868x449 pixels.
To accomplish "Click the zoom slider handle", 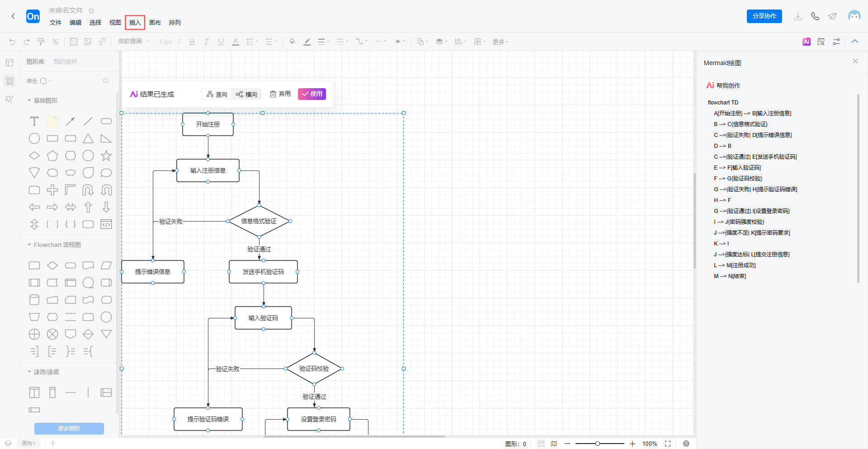I will pos(598,444).
